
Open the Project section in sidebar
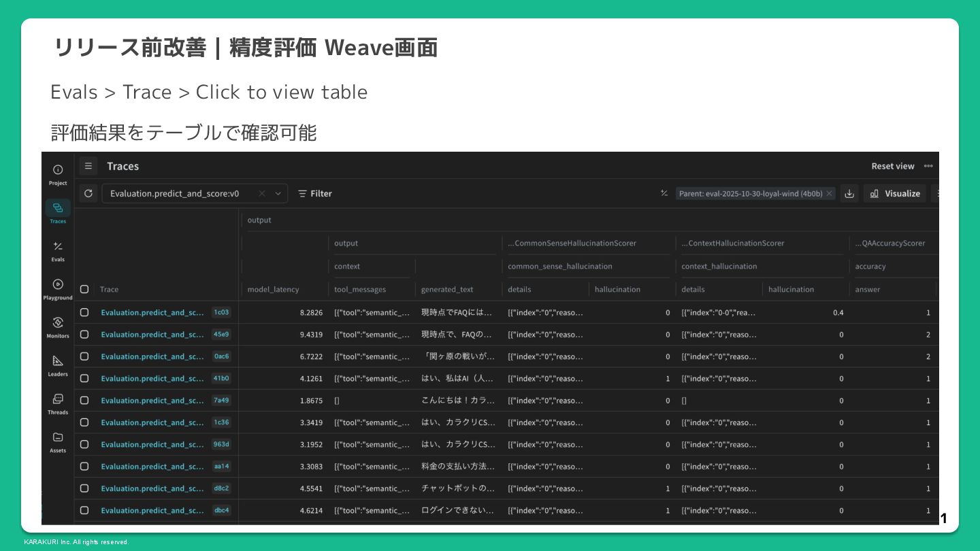point(58,174)
